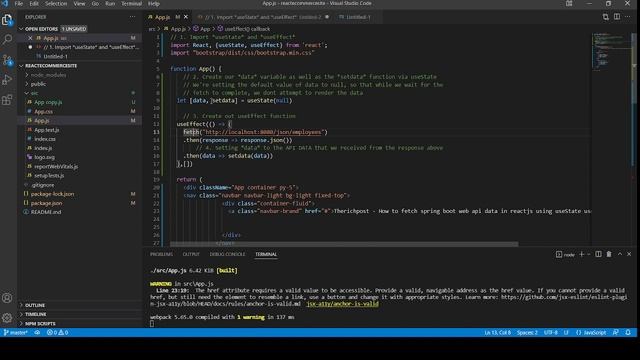Open the Run menu

pyautogui.click(x=110, y=3)
